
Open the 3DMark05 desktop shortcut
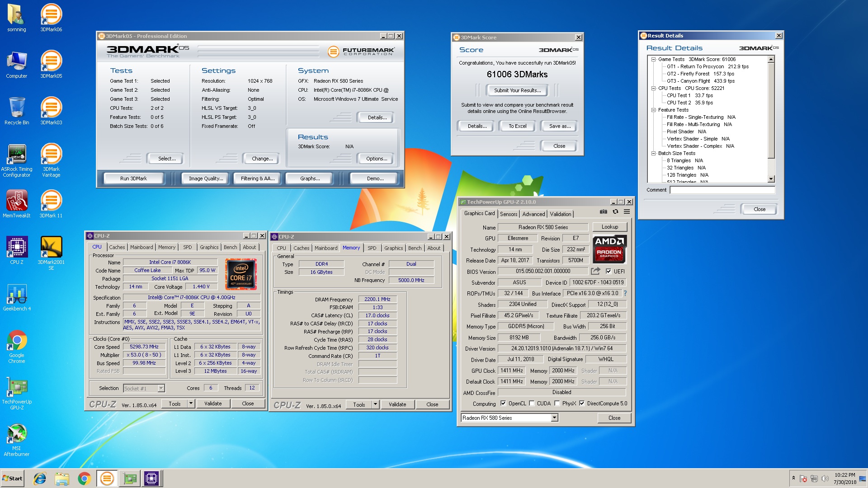tap(51, 65)
